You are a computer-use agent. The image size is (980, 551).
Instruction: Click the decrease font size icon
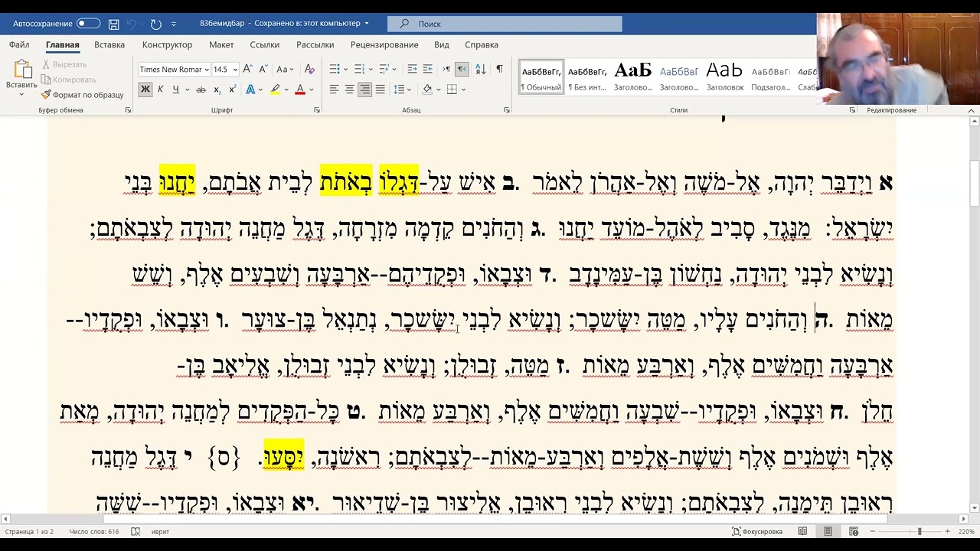point(263,69)
